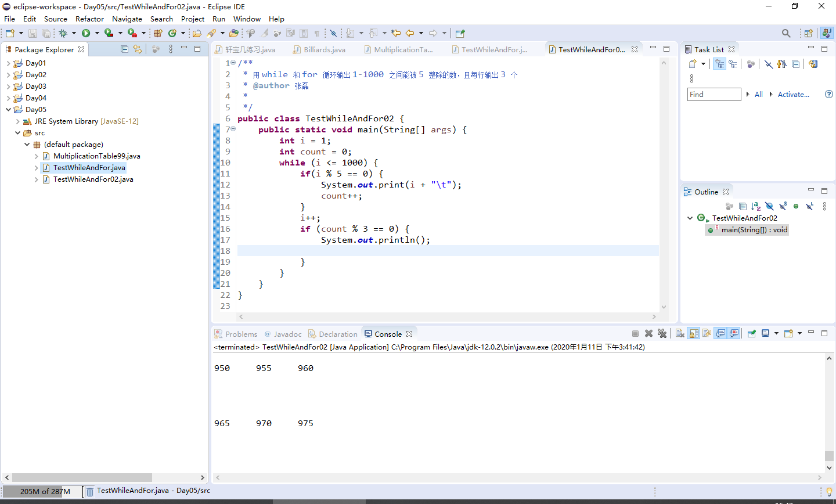Click the Activate... link in the Task List

pos(793,94)
